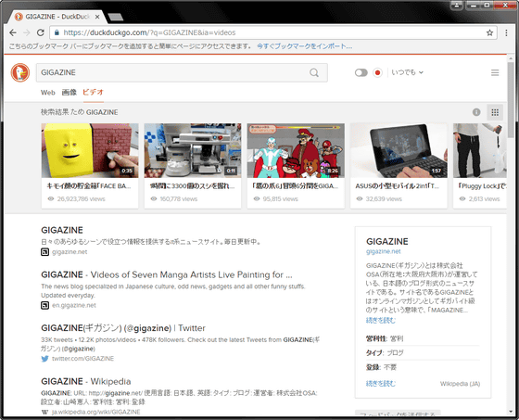Open the FACE BANK video thumbnail
This screenshot has width=519, height=420.
(90, 150)
